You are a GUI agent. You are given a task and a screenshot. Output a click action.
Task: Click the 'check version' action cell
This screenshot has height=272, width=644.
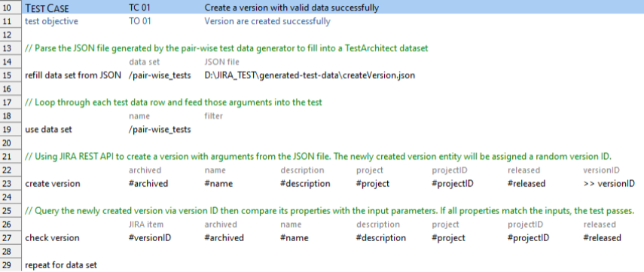pos(52,238)
